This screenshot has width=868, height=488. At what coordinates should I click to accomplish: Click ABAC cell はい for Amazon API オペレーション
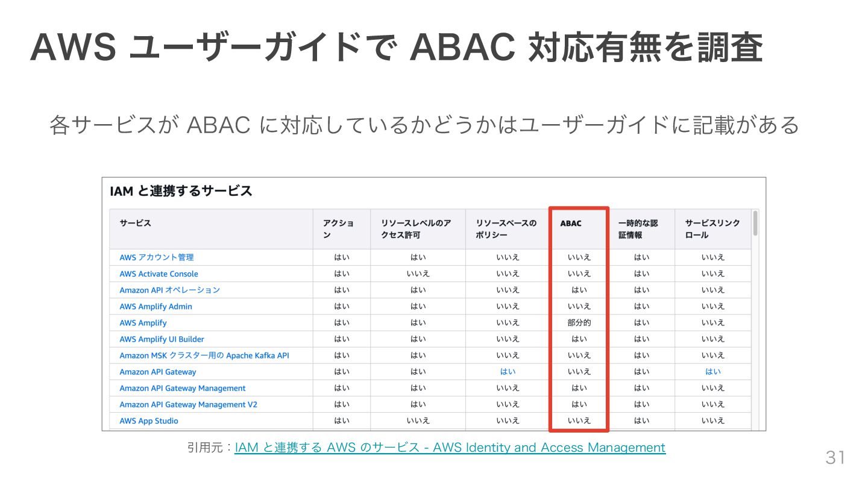tap(579, 290)
